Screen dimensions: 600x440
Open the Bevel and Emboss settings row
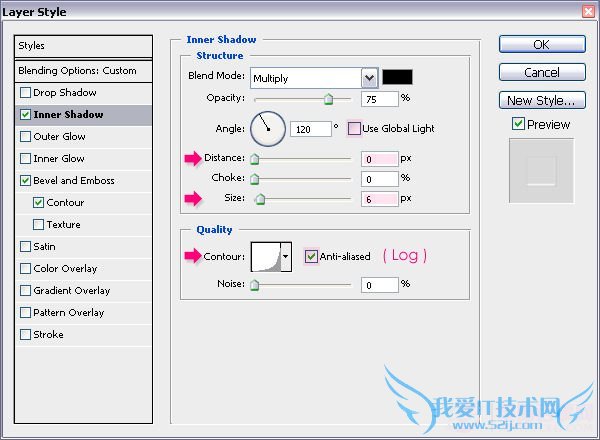point(83,181)
